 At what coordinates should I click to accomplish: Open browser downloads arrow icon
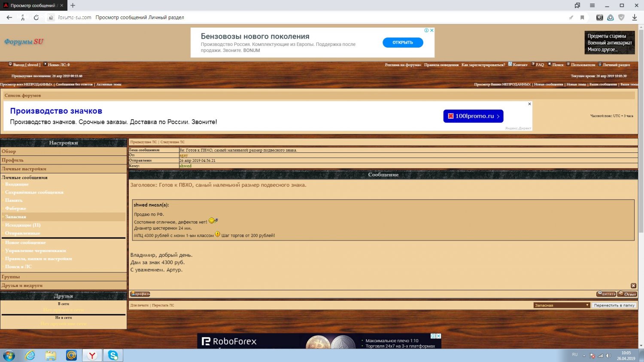click(x=634, y=18)
